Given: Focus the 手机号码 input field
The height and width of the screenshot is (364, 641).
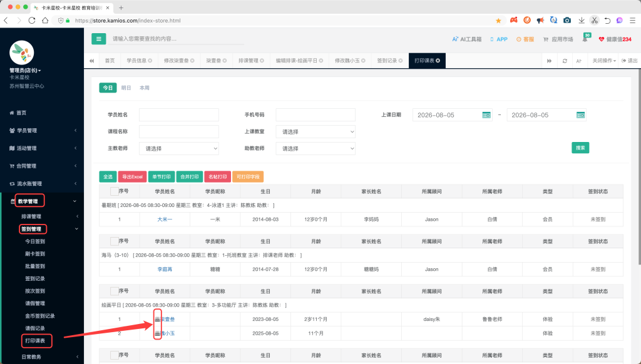Looking at the screenshot, I should 315,115.
